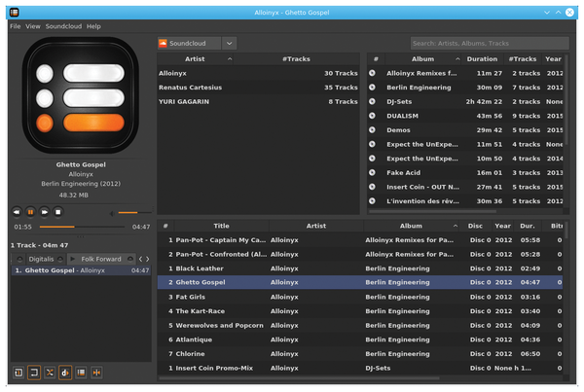Open the View menu

[x=33, y=26]
